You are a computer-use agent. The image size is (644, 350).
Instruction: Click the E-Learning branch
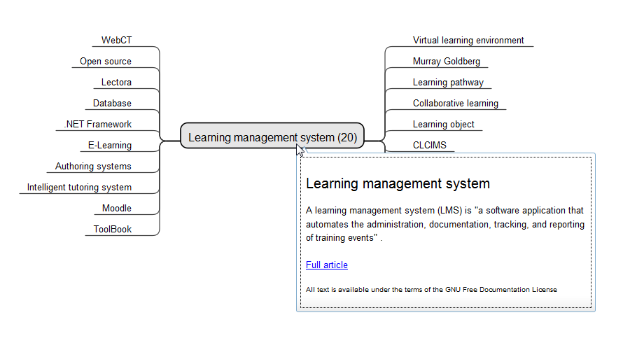click(110, 145)
